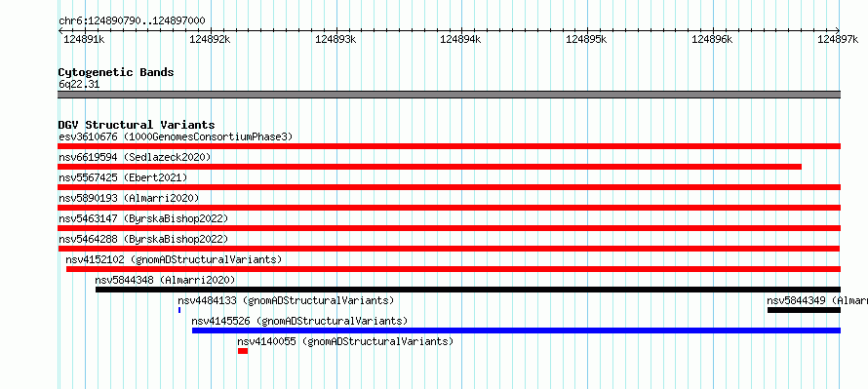
Task: Open the nsv4152102 gnomAD variant label
Action: coord(174,259)
